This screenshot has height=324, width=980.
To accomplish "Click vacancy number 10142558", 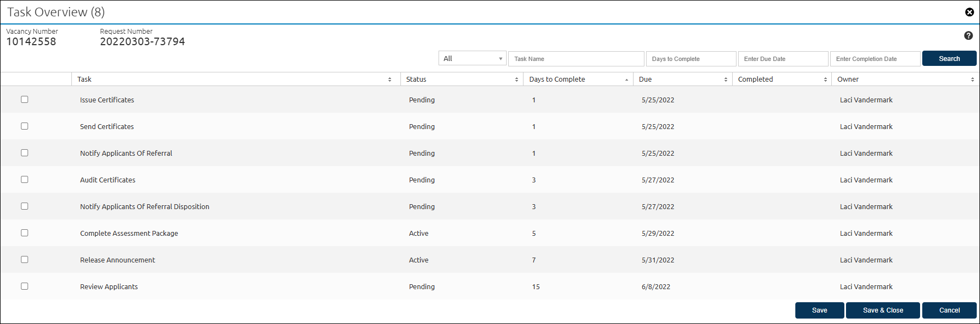I will [x=31, y=42].
